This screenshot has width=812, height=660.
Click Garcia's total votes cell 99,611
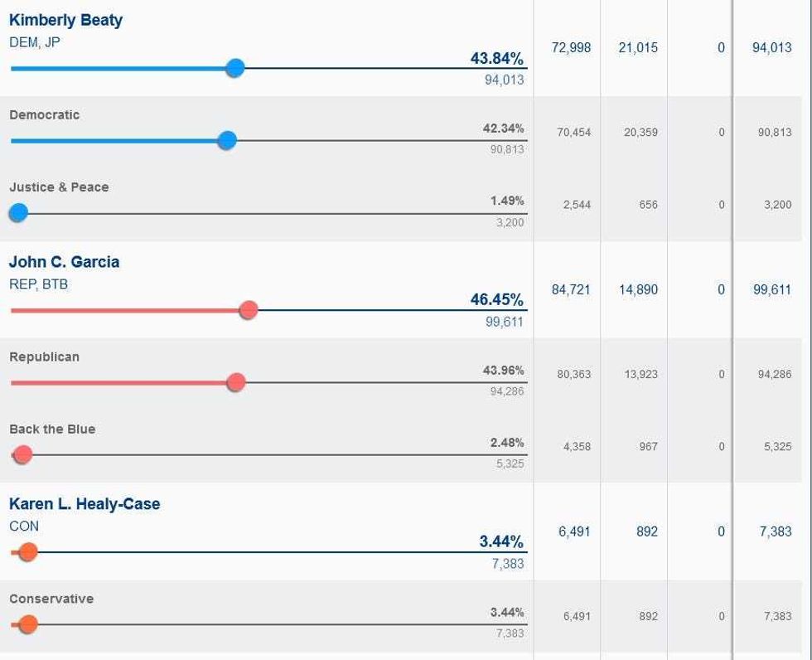pyautogui.click(x=772, y=289)
